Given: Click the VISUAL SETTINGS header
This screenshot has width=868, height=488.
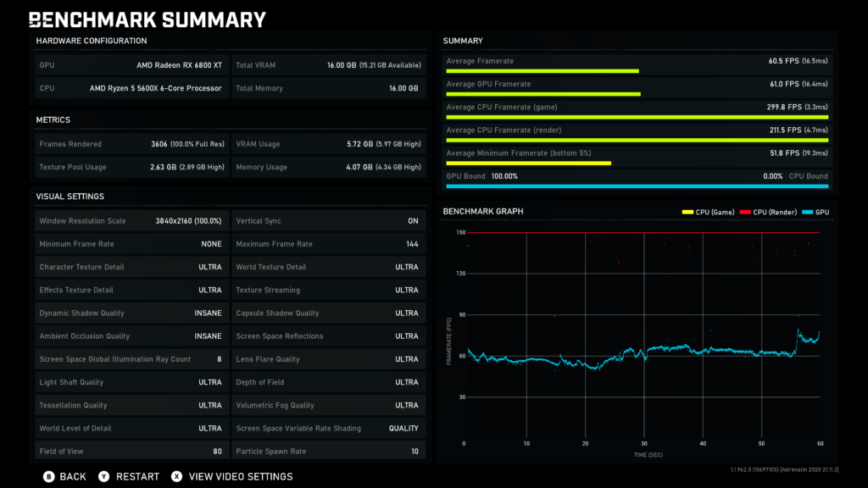Looking at the screenshot, I should pyautogui.click(x=70, y=197).
